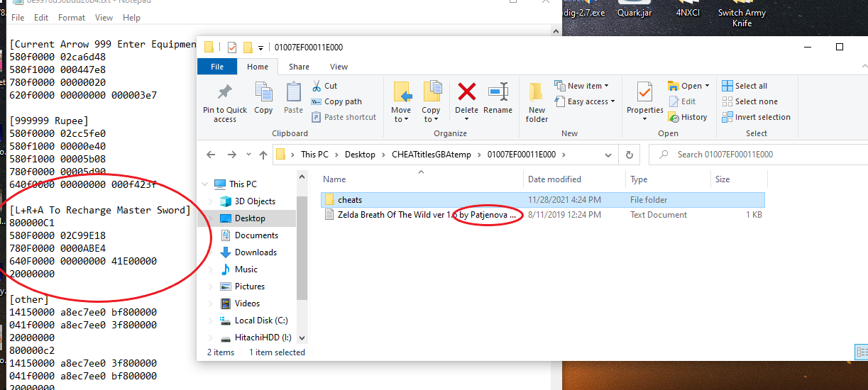Open the Explorer File tab
This screenshot has height=390, width=868.
coord(217,67)
